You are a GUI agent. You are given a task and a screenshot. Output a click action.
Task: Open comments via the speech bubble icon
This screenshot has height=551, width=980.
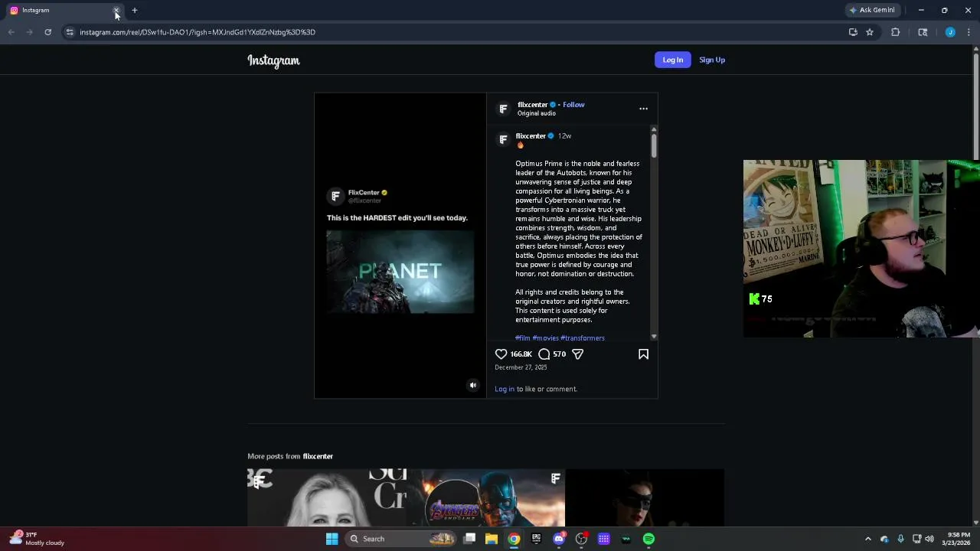click(544, 354)
